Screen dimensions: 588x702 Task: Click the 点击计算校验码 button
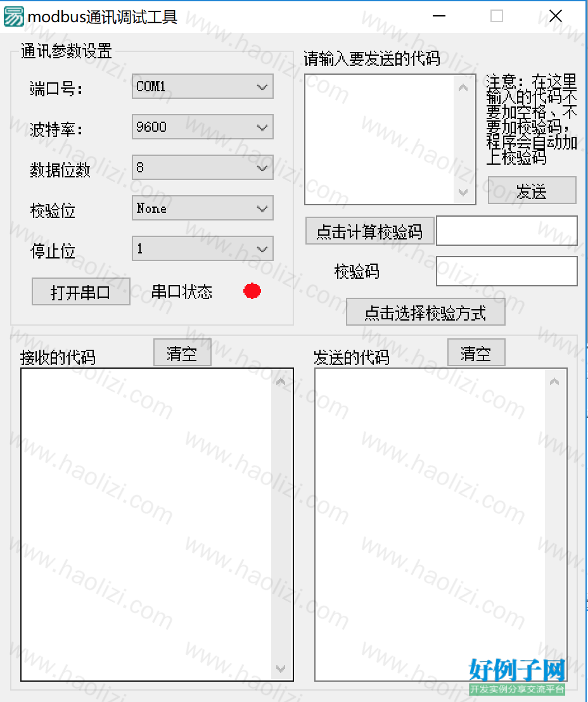pyautogui.click(x=369, y=231)
